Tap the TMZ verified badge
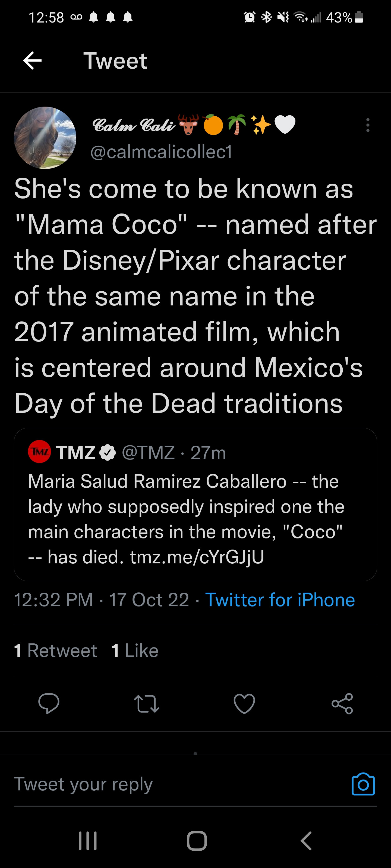This screenshot has height=868, width=391. [108, 452]
